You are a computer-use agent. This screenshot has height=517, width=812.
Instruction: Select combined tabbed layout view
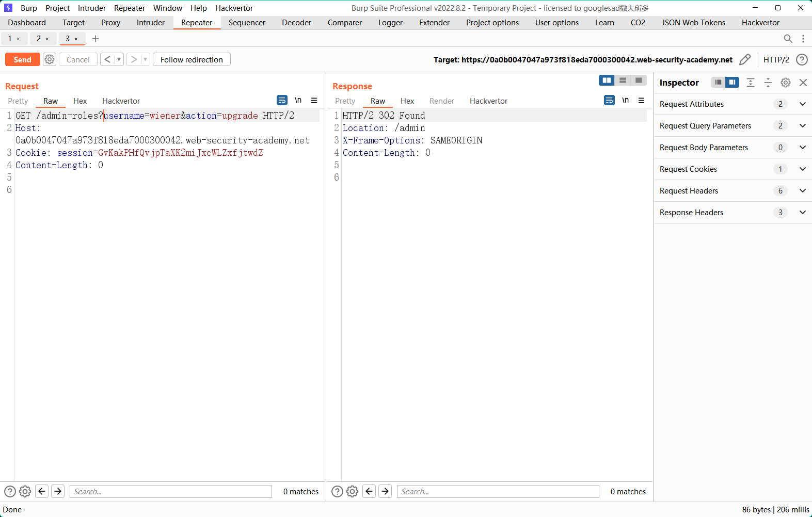[x=639, y=80]
